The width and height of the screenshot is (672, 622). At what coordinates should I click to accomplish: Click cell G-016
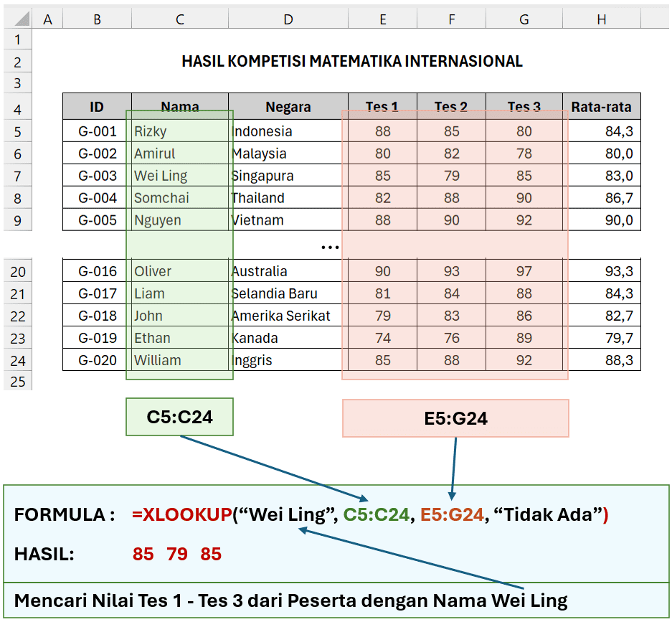(98, 271)
